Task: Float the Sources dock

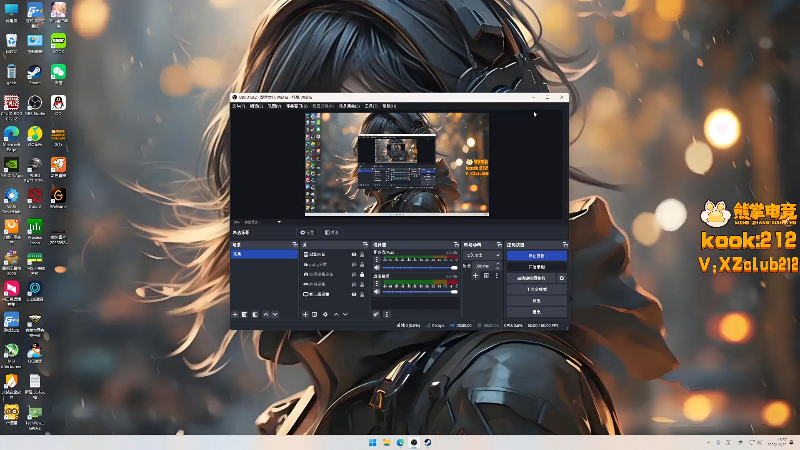Action: [x=365, y=245]
